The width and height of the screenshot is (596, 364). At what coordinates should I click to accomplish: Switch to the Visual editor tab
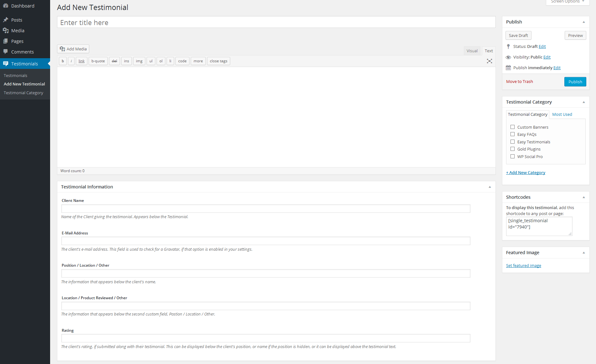(472, 51)
